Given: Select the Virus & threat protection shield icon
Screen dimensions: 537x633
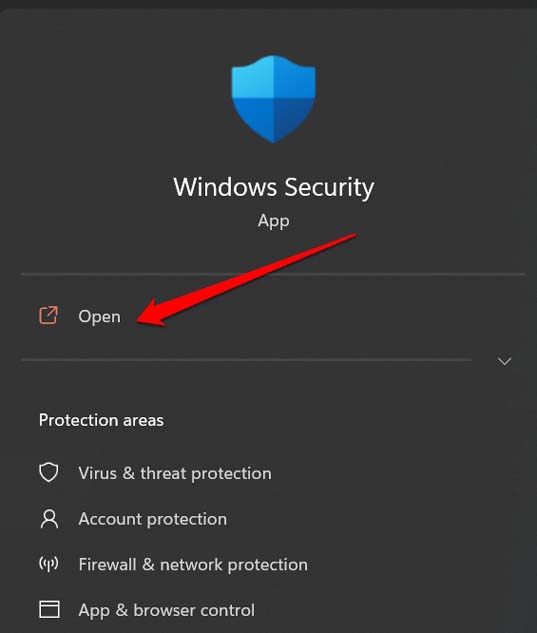Looking at the screenshot, I should click(49, 473).
